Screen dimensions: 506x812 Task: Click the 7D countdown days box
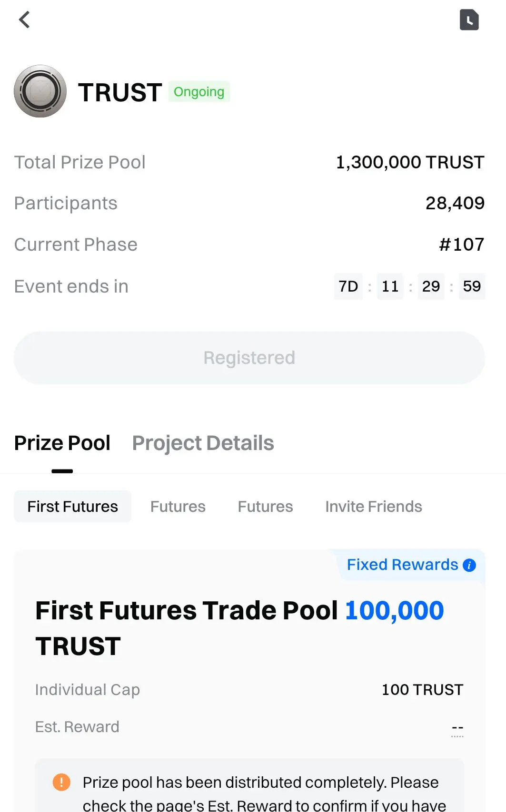click(x=348, y=286)
